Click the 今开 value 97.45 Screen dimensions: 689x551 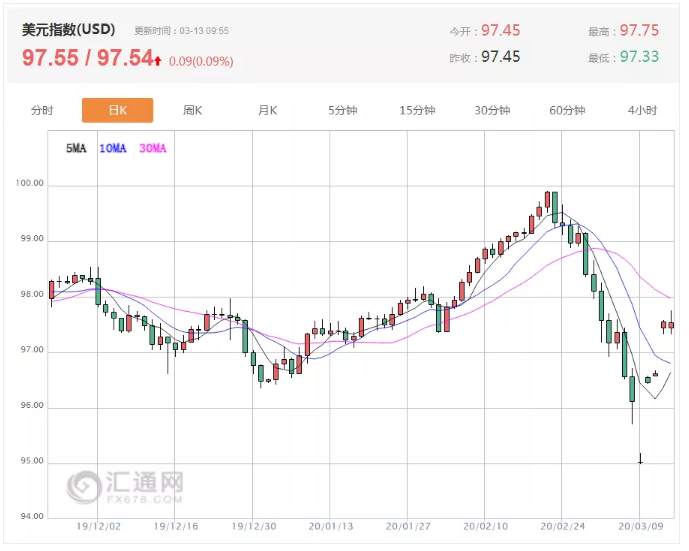click(500, 30)
